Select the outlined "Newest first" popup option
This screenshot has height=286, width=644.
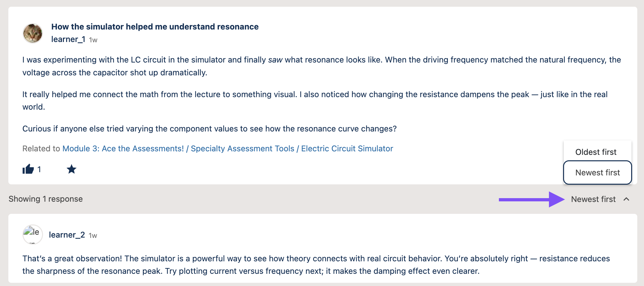click(x=597, y=172)
